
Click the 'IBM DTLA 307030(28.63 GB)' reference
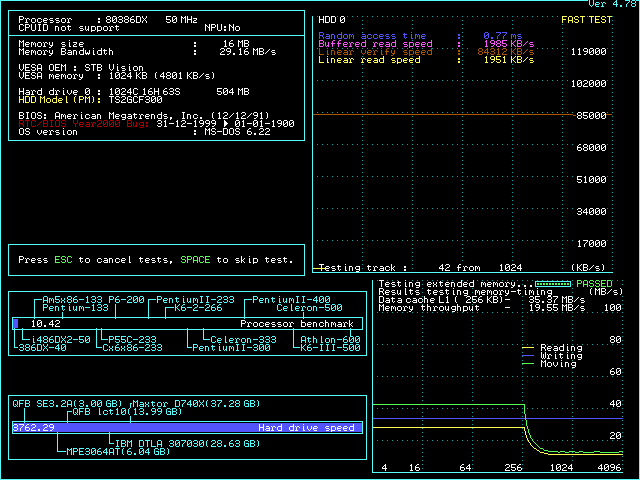(x=187, y=444)
